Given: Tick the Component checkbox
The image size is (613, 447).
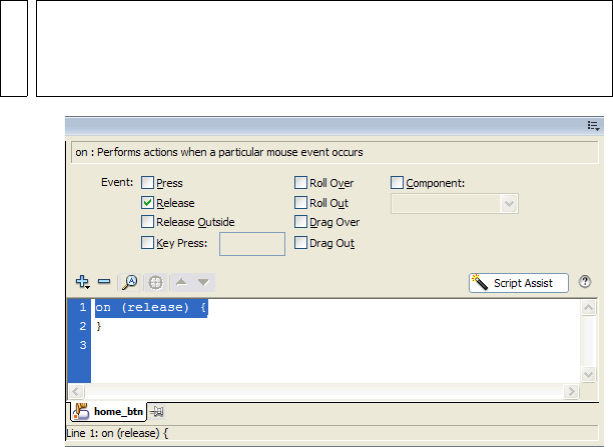Looking at the screenshot, I should (x=397, y=183).
